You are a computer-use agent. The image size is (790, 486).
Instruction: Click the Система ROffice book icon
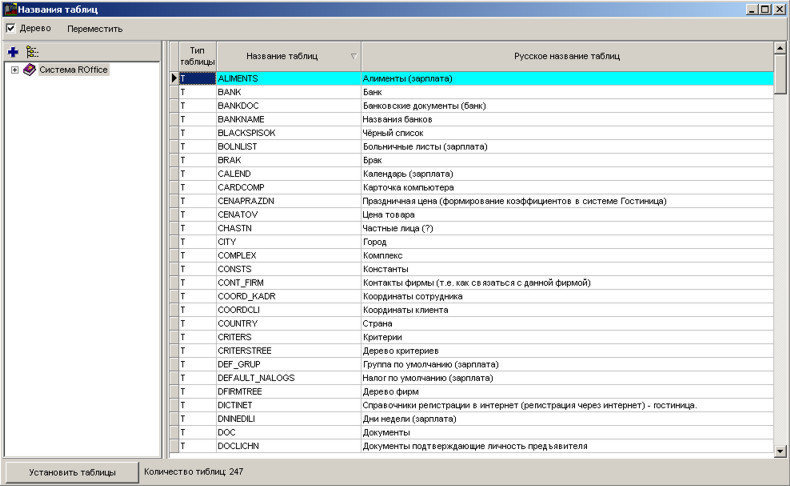click(29, 70)
